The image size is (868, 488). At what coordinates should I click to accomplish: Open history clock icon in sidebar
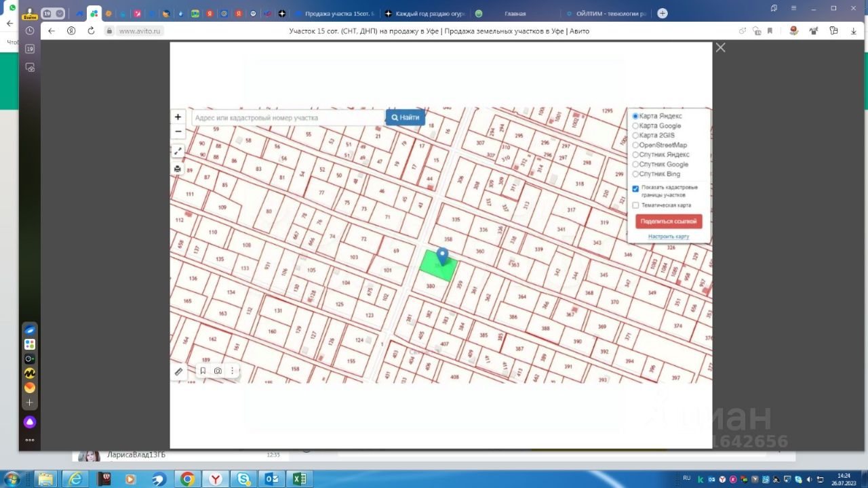30,31
